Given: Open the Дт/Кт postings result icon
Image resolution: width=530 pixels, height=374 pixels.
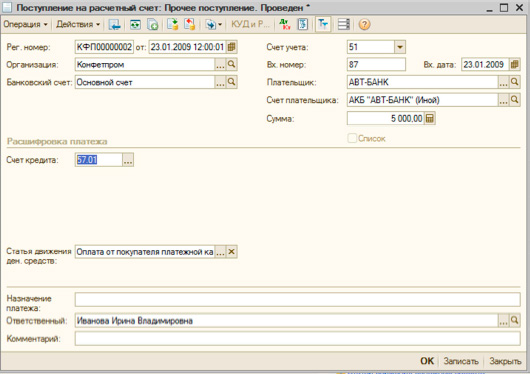Looking at the screenshot, I should [285, 24].
